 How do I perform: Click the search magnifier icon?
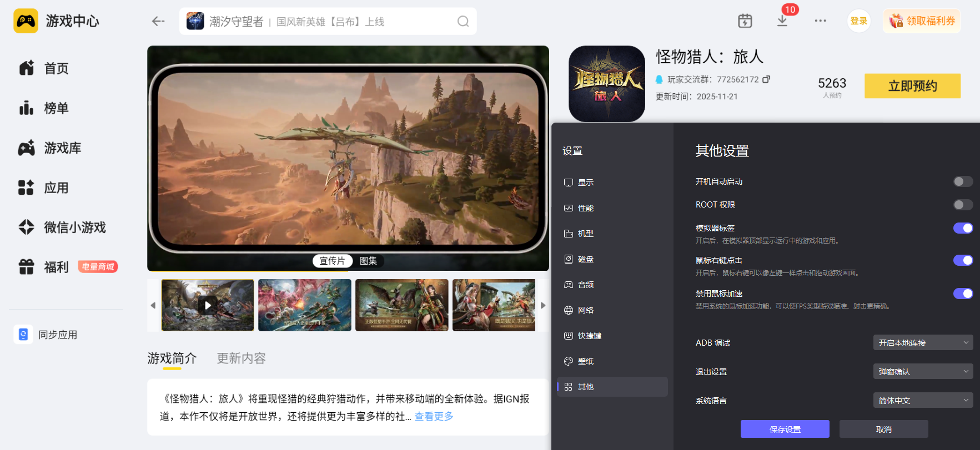(x=463, y=21)
